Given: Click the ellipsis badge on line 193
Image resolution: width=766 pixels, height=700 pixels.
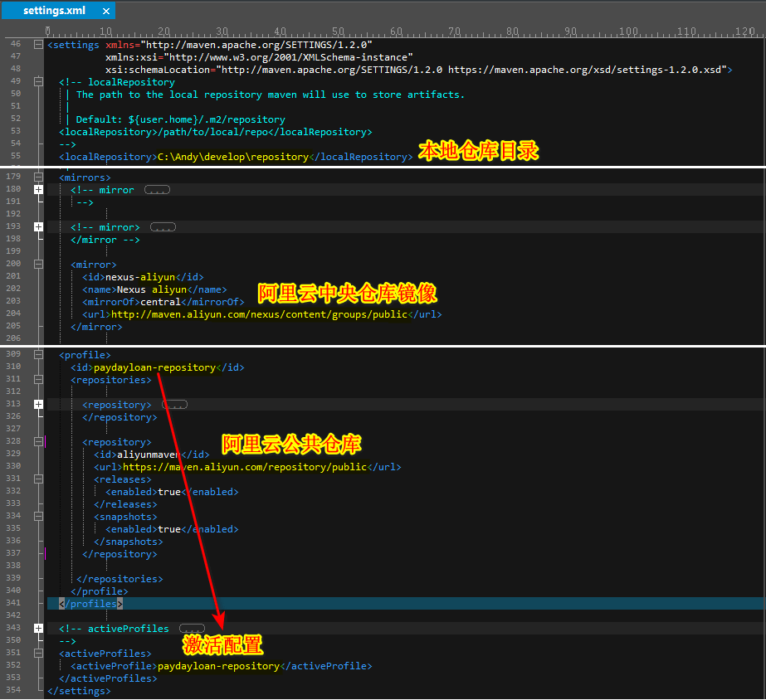Looking at the screenshot, I should click(163, 227).
